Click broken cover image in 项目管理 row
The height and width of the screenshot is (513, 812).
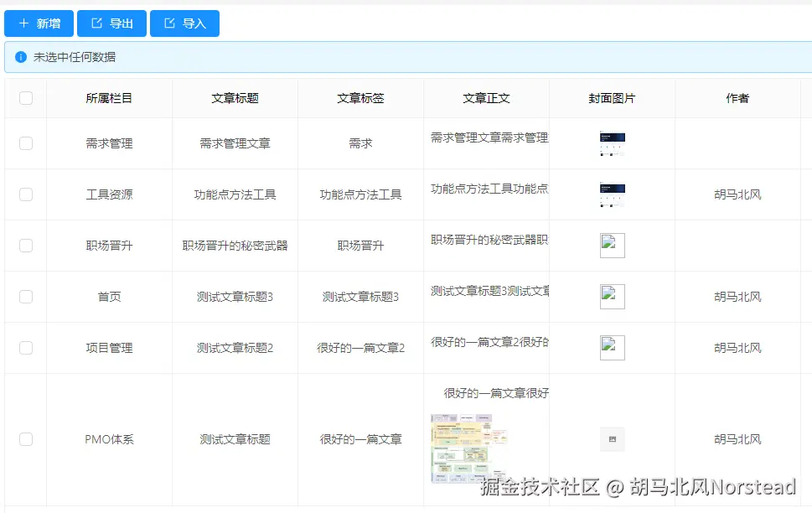[612, 348]
